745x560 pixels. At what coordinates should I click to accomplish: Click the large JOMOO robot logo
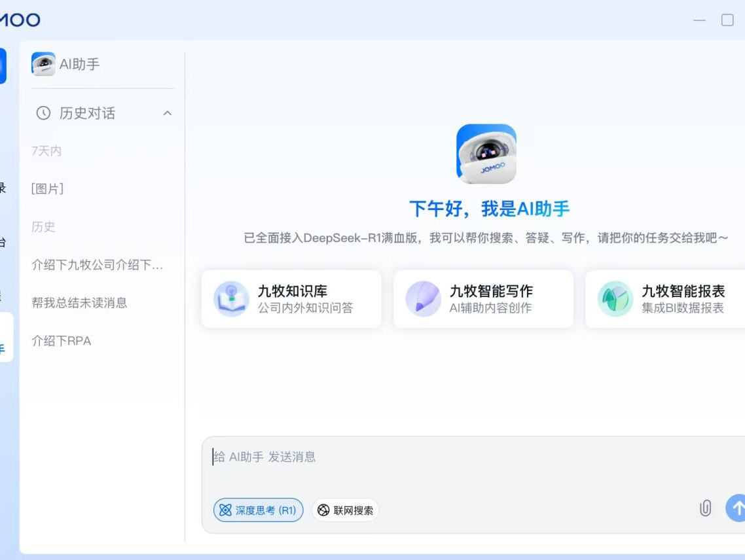pos(486,154)
